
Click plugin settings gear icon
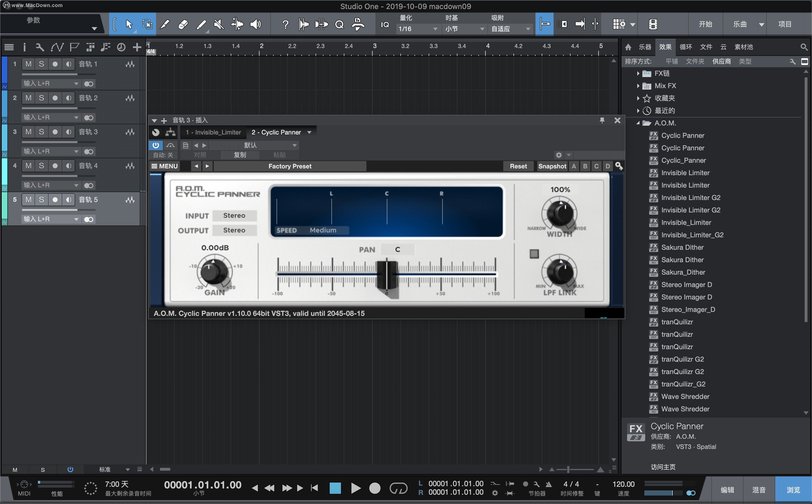559,155
